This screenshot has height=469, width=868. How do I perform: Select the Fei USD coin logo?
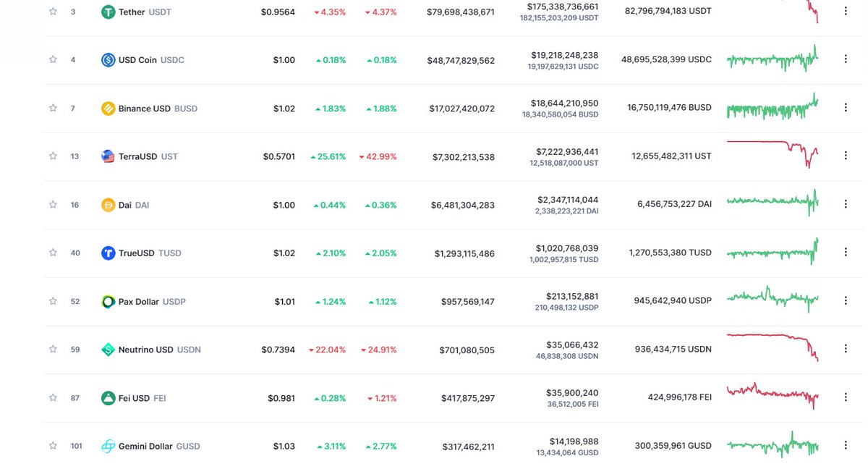(x=109, y=397)
